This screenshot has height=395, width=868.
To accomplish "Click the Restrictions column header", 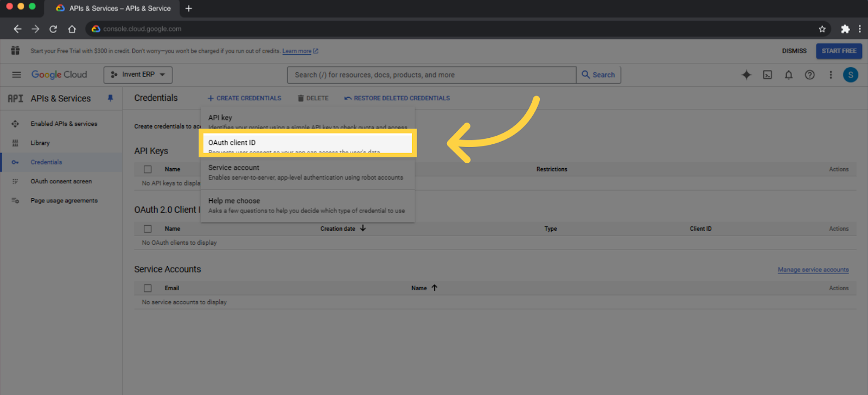I will click(x=552, y=169).
